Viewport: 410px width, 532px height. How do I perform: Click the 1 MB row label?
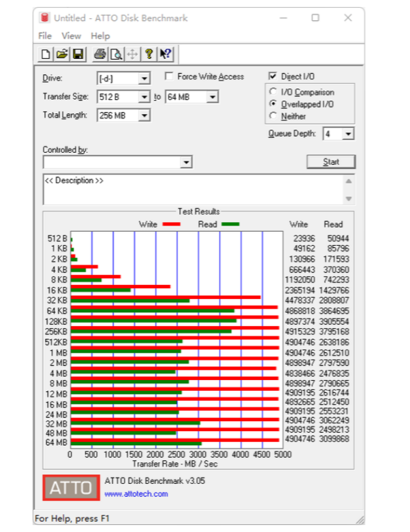(x=58, y=353)
